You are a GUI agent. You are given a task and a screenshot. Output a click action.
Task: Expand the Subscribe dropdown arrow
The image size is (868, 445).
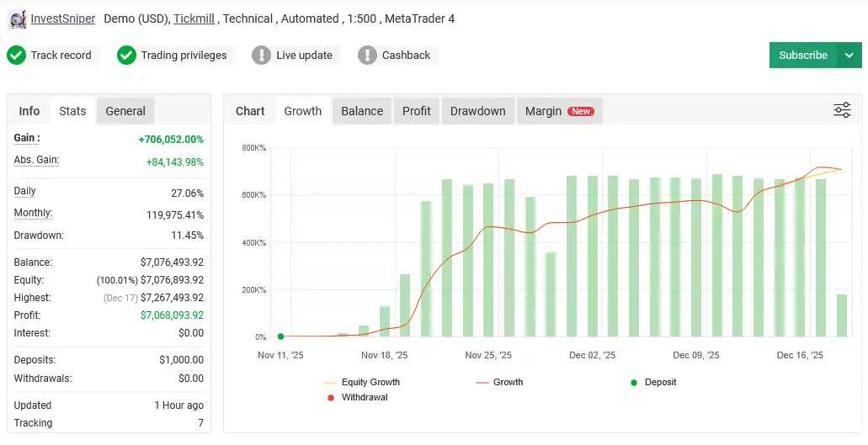pos(849,56)
